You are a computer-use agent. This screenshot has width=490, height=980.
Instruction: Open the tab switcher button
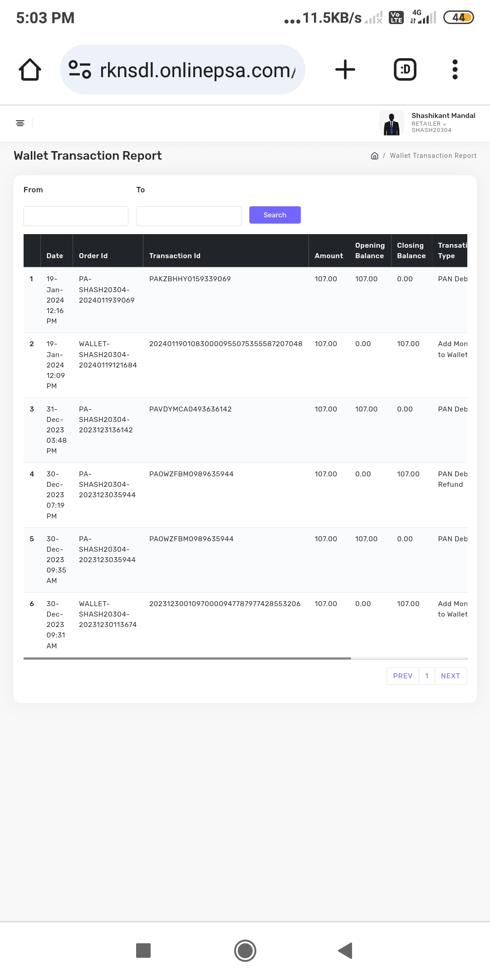tap(405, 70)
